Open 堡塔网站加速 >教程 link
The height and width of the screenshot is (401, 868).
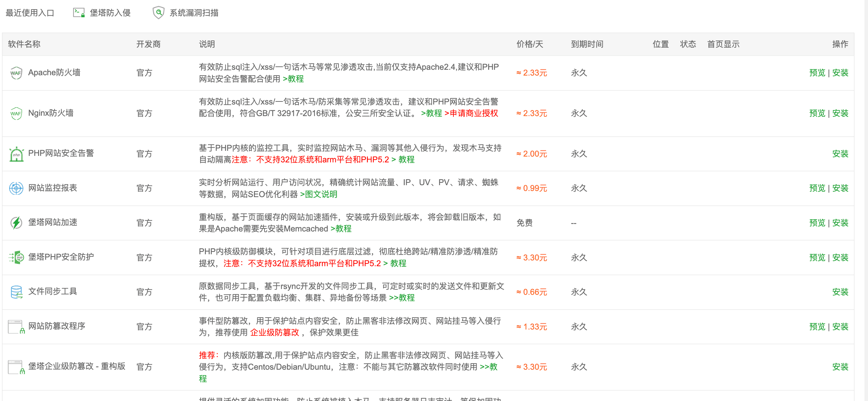pyautogui.click(x=341, y=229)
